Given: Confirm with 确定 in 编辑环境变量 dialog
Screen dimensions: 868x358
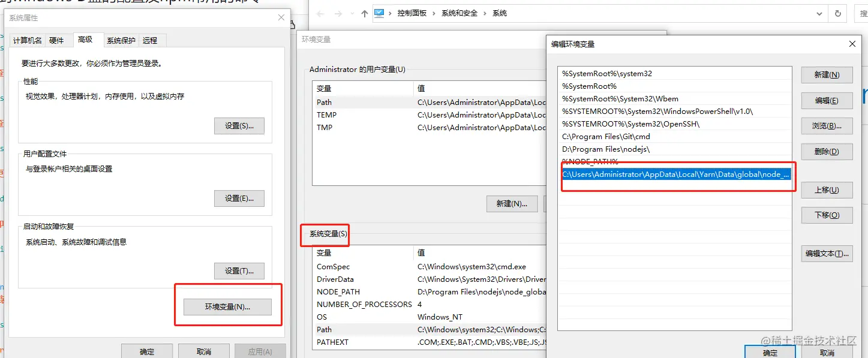Looking at the screenshot, I should pos(770,352).
